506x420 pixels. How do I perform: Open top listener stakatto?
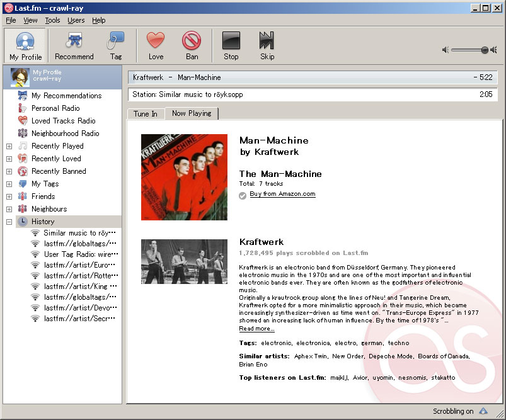click(443, 377)
